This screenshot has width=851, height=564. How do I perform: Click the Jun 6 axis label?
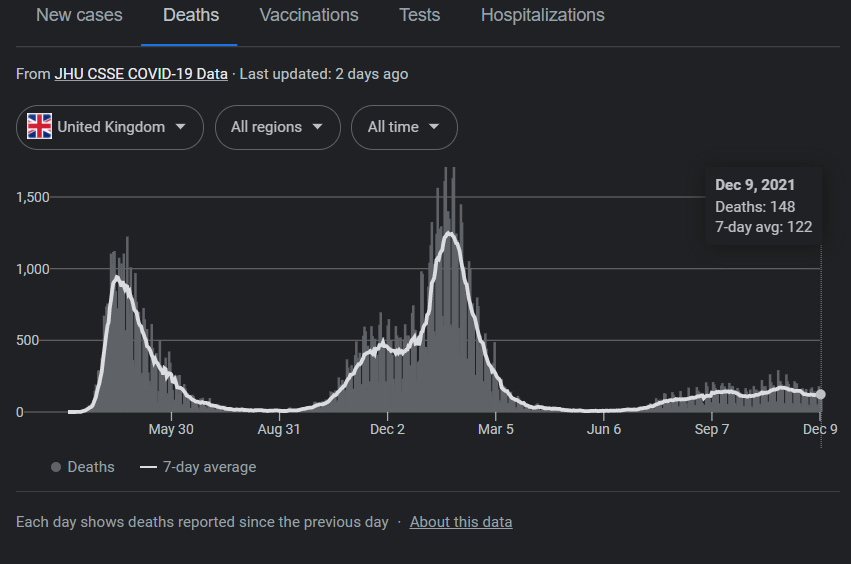click(x=604, y=429)
